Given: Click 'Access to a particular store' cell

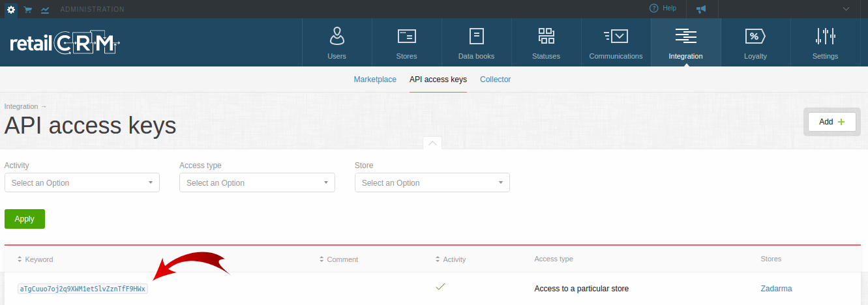Looking at the screenshot, I should pos(582,289).
